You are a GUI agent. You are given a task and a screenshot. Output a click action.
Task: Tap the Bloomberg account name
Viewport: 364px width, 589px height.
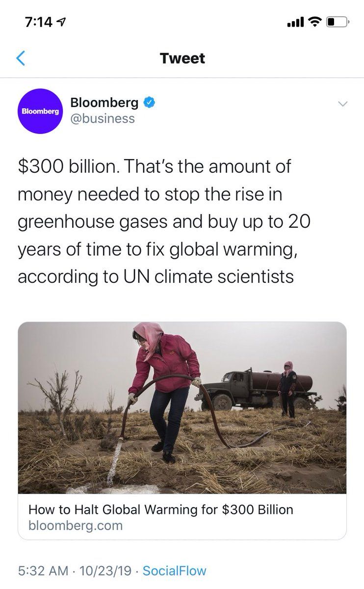tap(104, 103)
